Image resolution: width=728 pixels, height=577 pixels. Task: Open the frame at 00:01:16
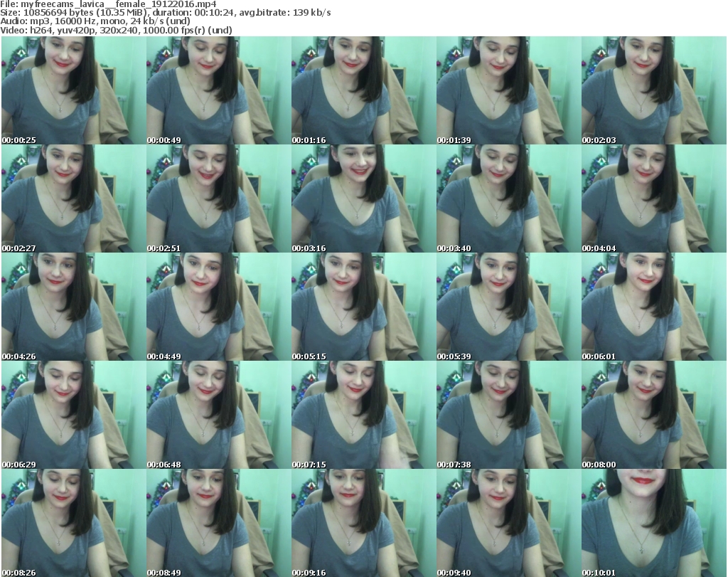pos(363,90)
